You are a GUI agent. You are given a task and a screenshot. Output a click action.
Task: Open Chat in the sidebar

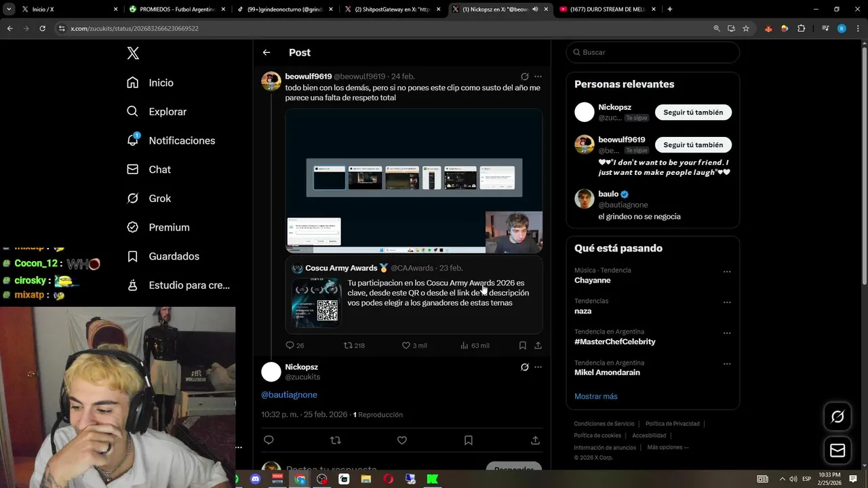coord(149,169)
